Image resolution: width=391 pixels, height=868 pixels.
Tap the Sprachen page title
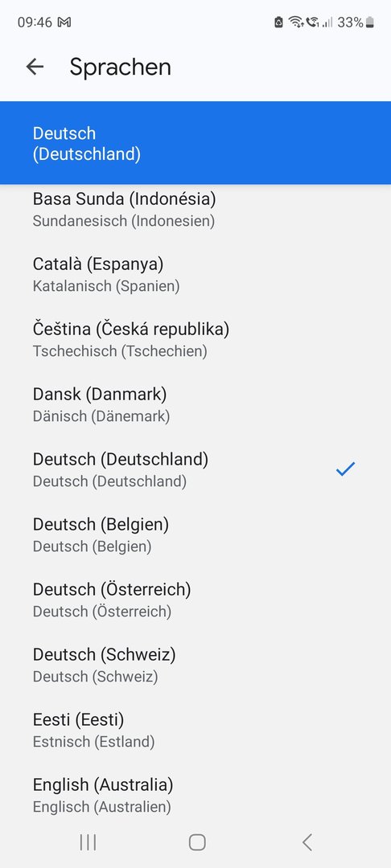point(120,67)
